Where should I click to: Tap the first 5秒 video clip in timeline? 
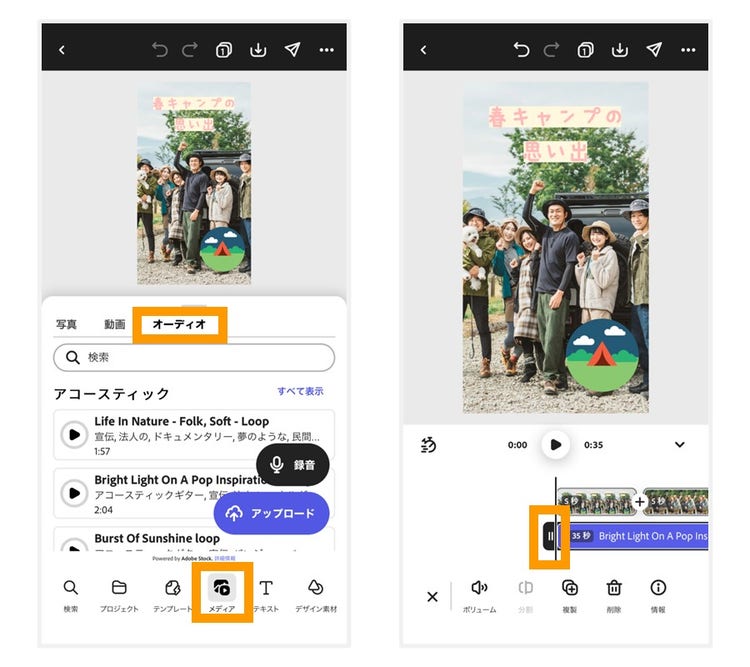(x=597, y=502)
